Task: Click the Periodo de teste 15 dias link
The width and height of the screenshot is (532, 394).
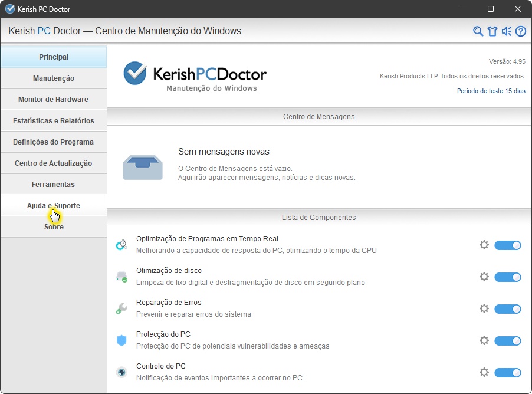Action: 491,91
